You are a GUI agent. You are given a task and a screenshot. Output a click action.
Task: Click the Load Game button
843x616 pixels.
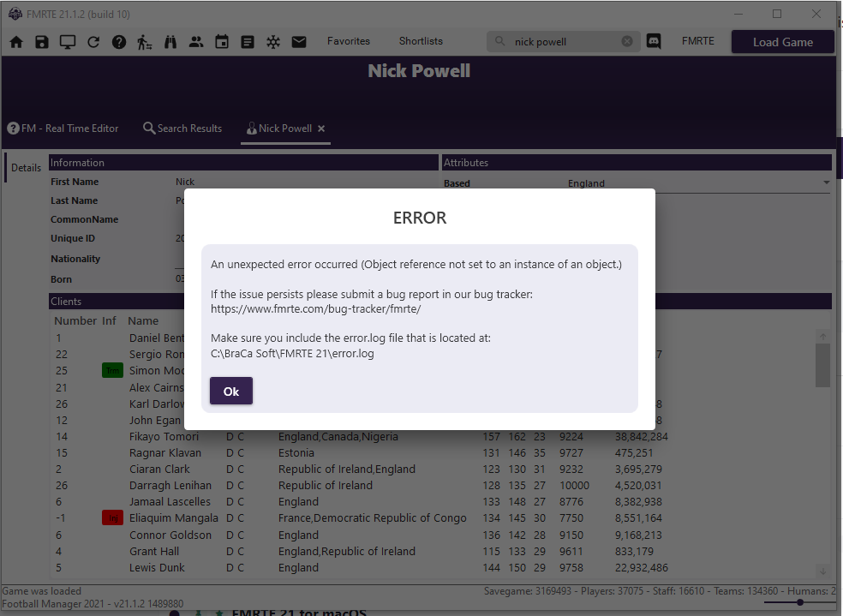click(782, 42)
